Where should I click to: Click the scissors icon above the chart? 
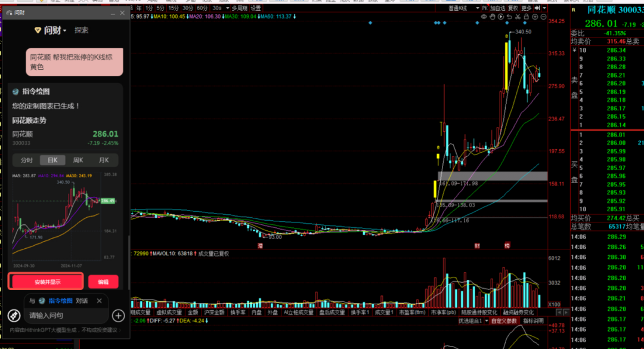tap(518, 17)
